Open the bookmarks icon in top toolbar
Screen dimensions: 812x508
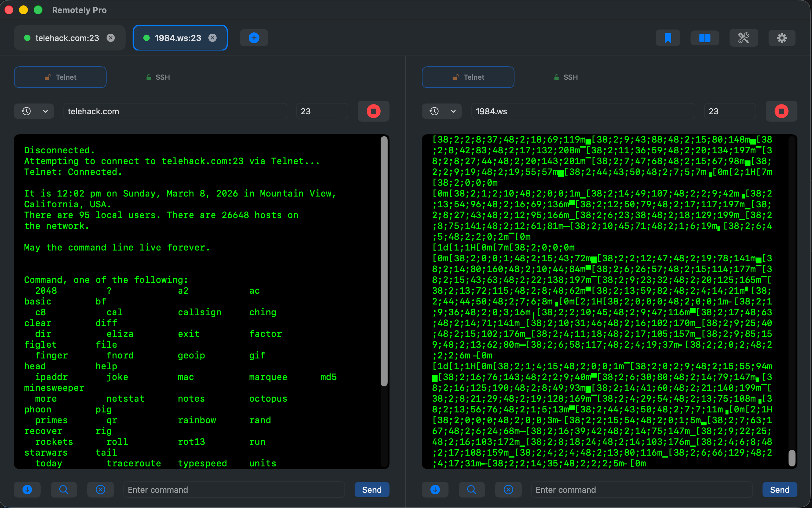point(668,38)
